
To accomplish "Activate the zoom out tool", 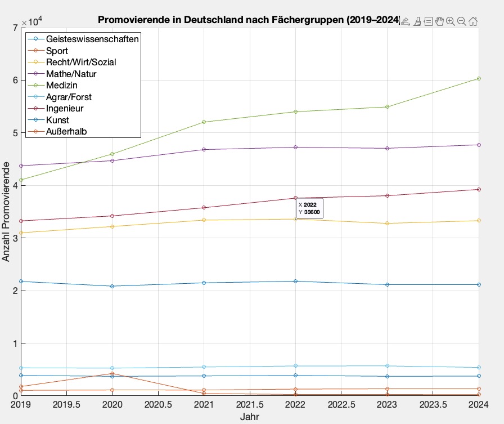I will 461,21.
